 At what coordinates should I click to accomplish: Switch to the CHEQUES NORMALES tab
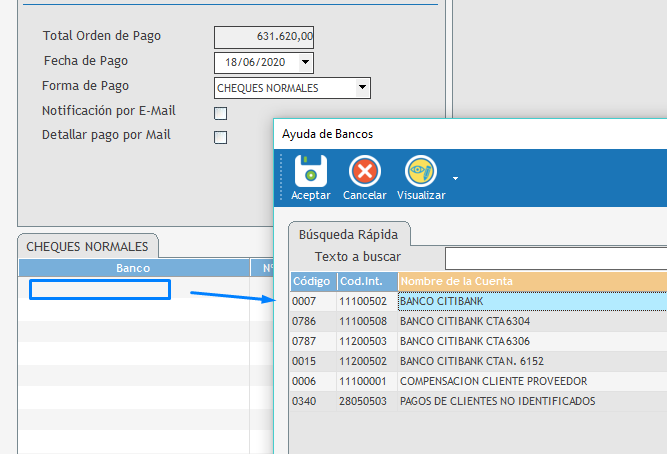point(87,246)
